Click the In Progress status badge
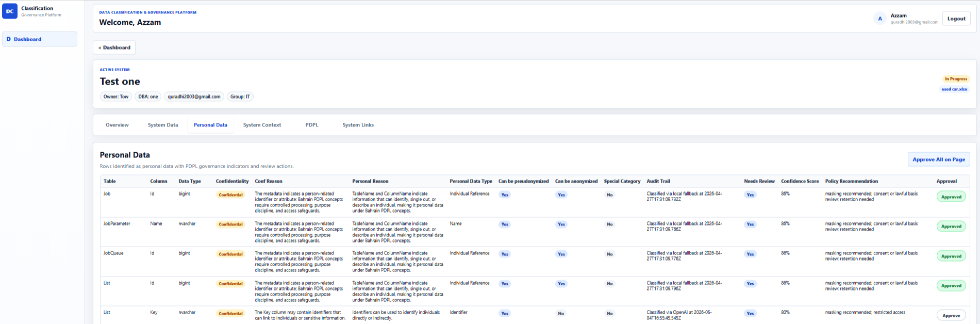 coord(956,79)
